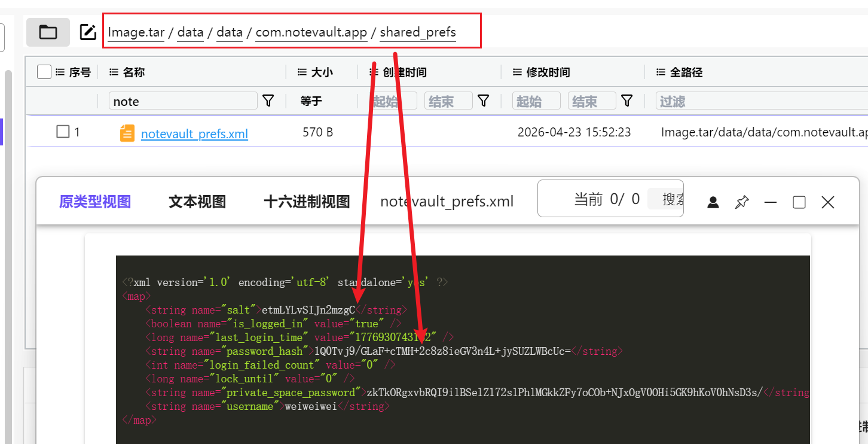Toggle the select-all header checkbox
This screenshot has height=444, width=868.
point(44,72)
